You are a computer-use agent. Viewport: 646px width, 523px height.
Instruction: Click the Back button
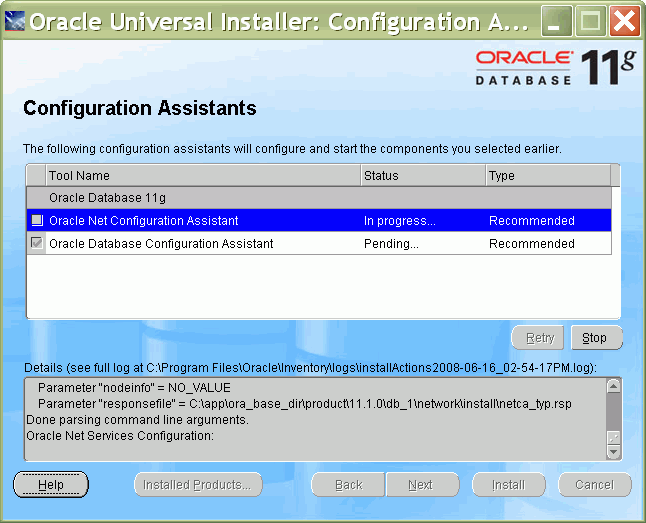point(348,485)
